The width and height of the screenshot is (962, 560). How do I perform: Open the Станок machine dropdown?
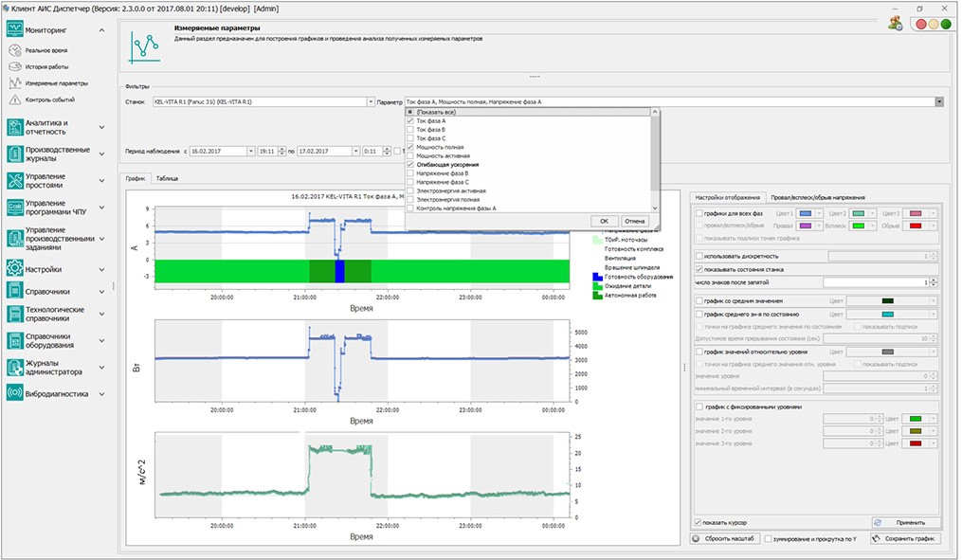(x=371, y=101)
